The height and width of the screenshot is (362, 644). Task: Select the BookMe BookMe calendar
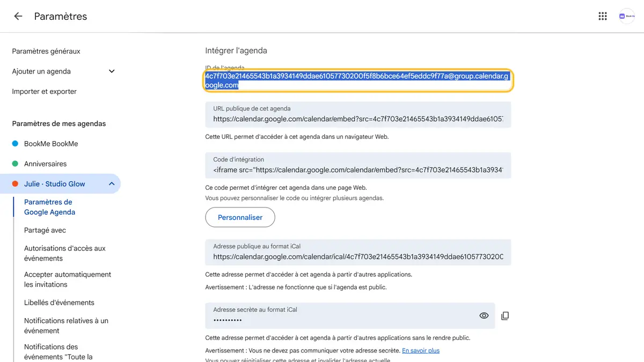pyautogui.click(x=51, y=144)
